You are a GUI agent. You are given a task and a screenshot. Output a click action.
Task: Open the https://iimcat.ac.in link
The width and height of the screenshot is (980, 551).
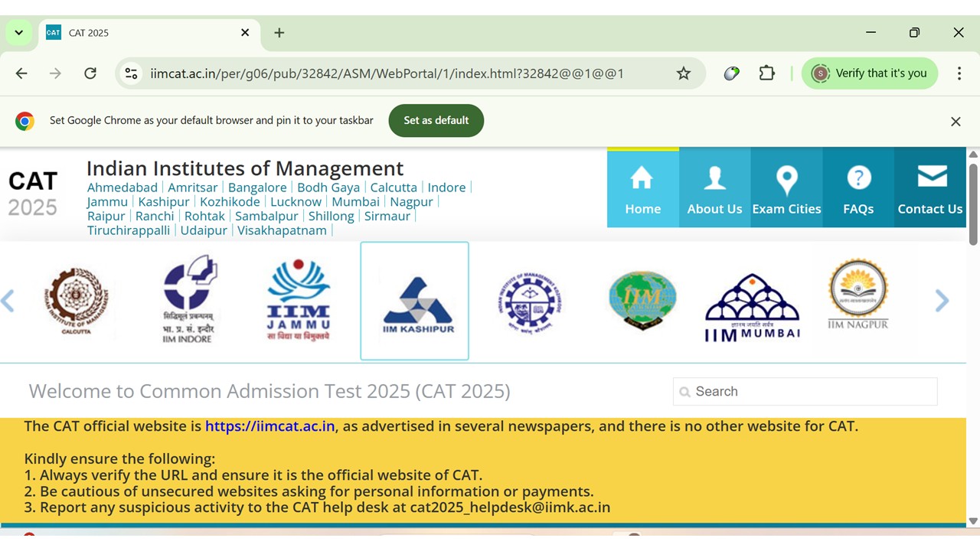coord(269,426)
